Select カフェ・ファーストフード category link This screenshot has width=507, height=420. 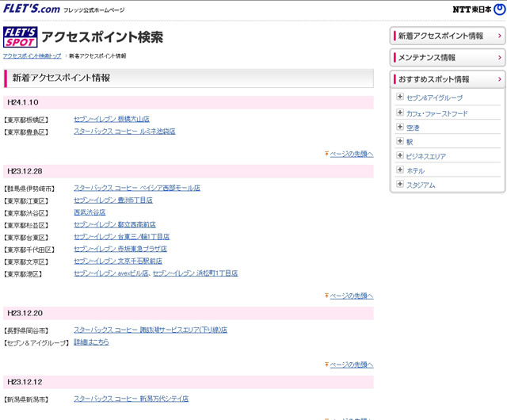click(436, 113)
